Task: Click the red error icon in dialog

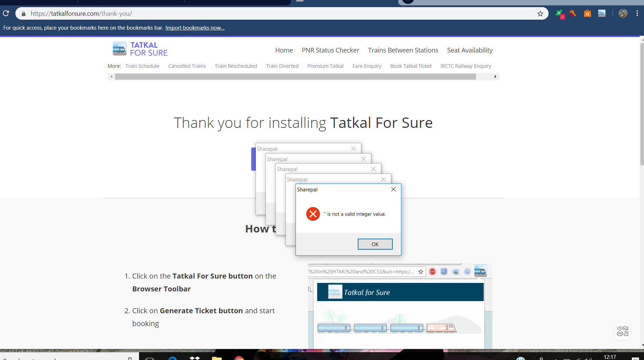Action: coord(313,214)
